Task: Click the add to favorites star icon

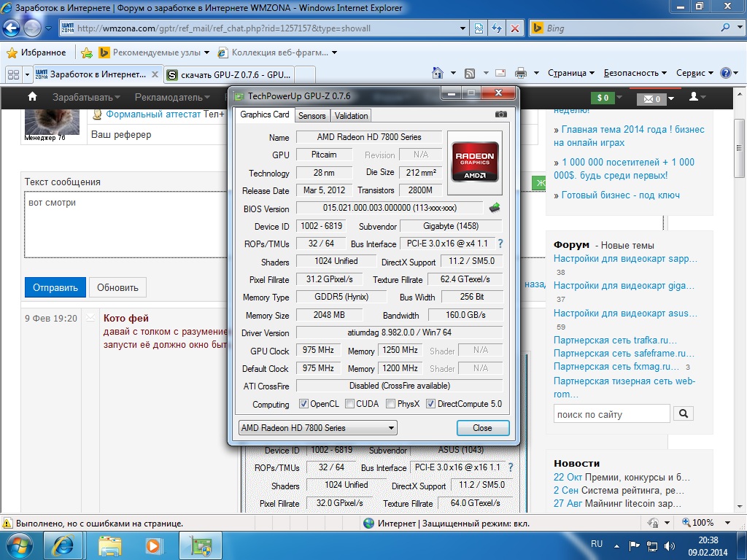Action: coord(86,52)
